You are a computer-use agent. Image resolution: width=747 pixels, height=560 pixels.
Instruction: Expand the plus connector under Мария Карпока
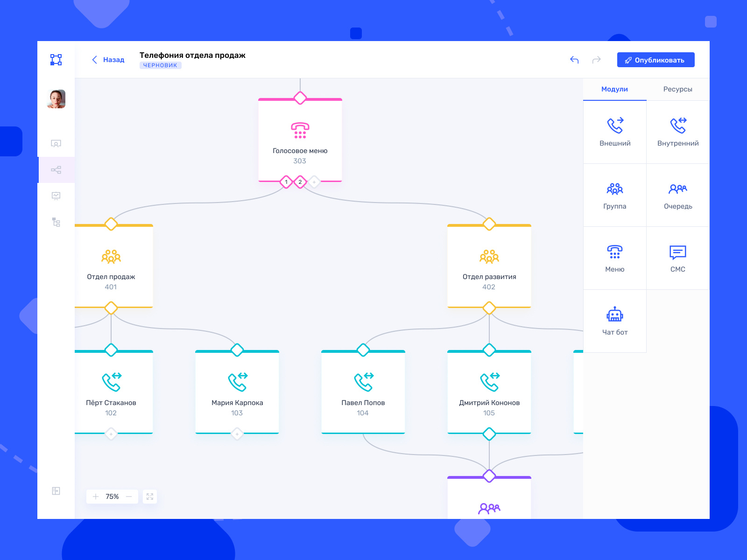click(x=237, y=434)
